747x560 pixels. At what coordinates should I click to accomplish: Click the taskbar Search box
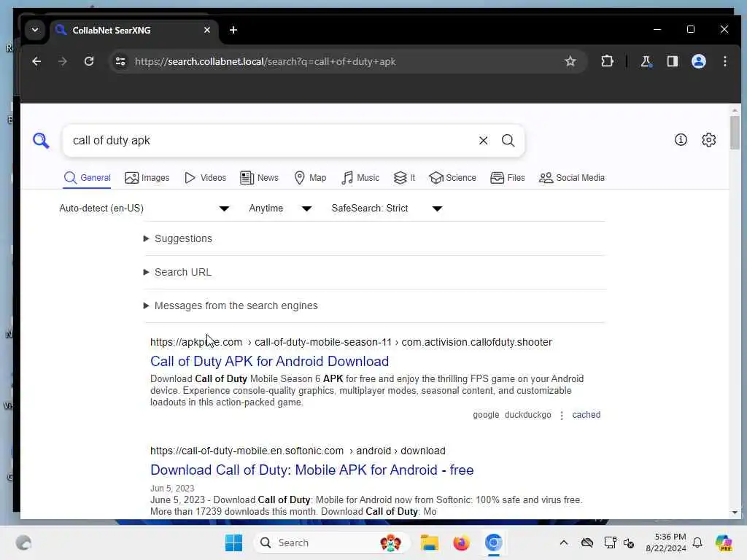332,542
